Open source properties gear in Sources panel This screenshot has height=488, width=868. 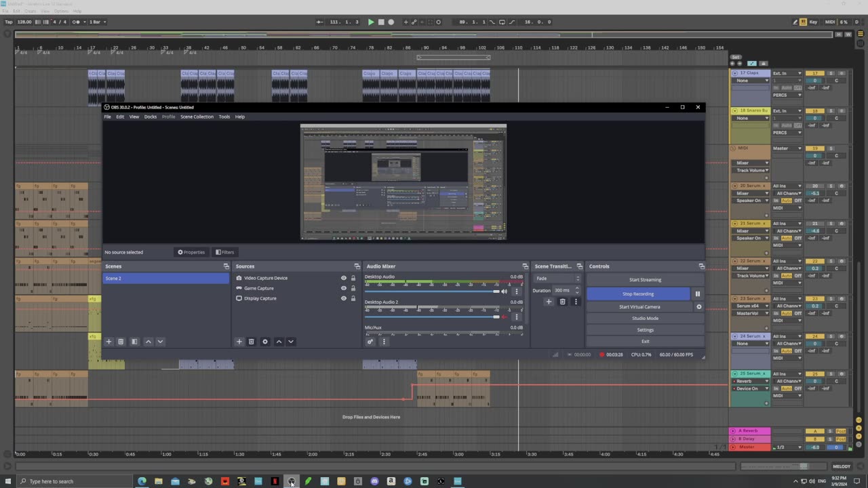(265, 342)
